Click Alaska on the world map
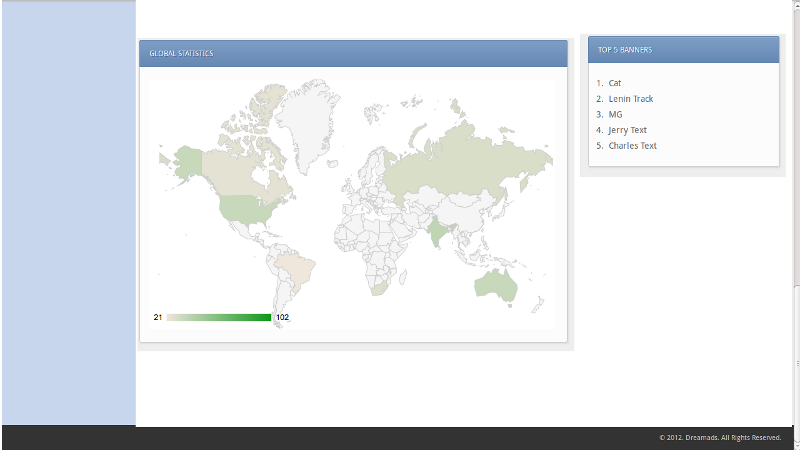This screenshot has height=450, width=800. 187,161
